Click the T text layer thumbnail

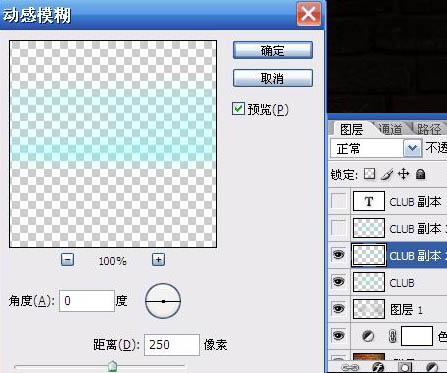(x=369, y=201)
